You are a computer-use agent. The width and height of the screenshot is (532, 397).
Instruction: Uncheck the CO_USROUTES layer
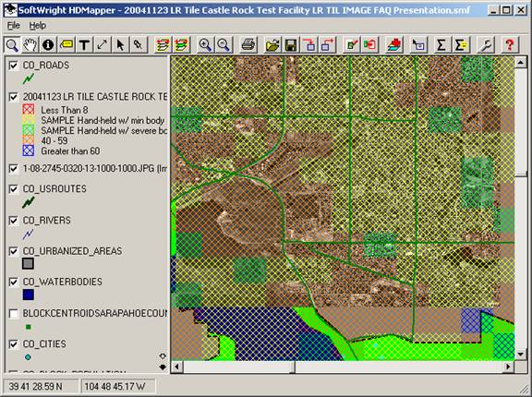(14, 189)
